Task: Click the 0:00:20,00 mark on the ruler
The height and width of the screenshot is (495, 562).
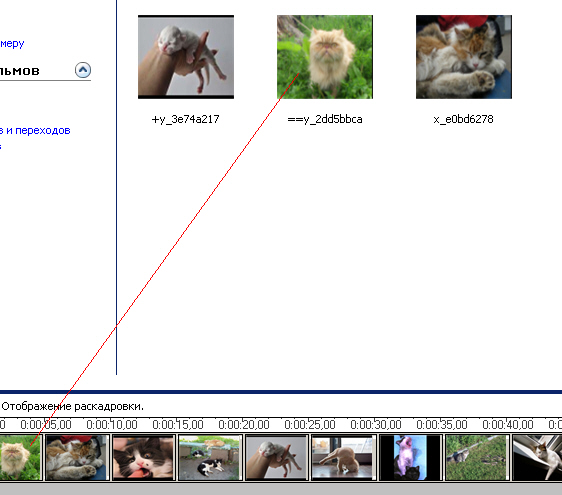Action: tap(244, 425)
